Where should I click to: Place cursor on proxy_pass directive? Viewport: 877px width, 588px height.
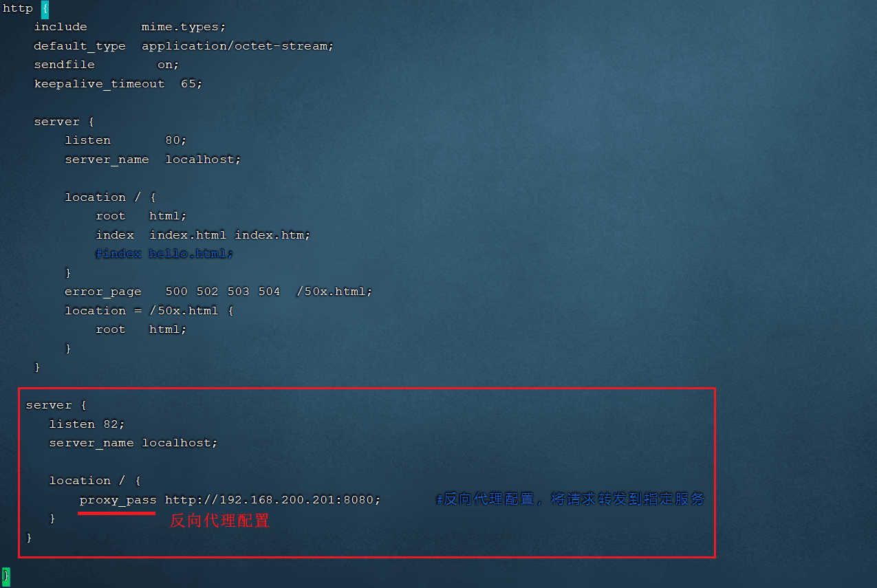118,500
